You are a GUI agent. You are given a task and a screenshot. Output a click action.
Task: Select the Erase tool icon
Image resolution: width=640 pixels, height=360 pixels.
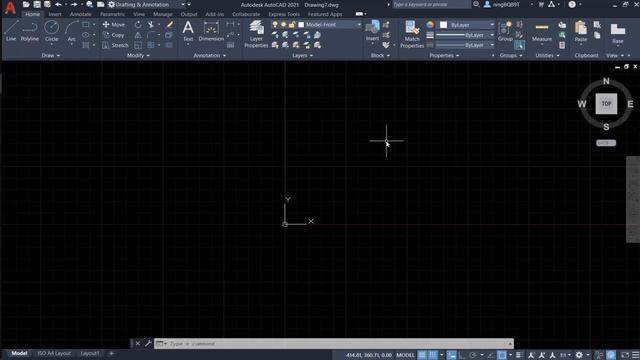point(169,24)
